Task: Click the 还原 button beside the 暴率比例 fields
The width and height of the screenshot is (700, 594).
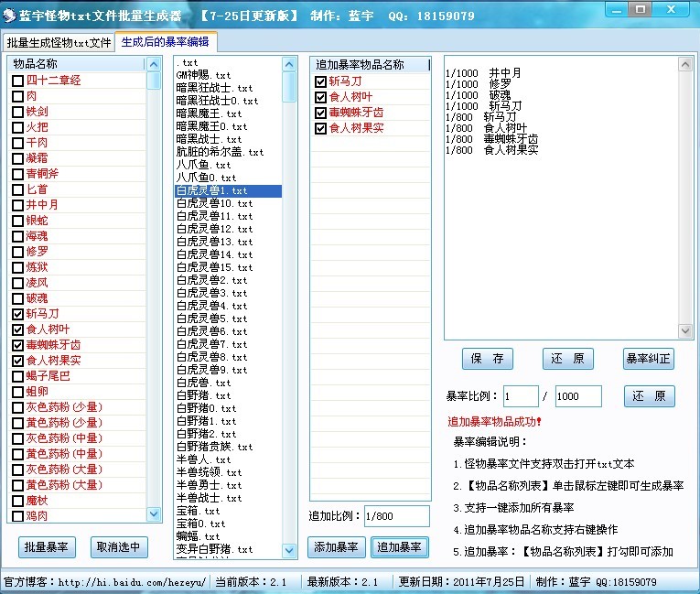Action: (649, 396)
